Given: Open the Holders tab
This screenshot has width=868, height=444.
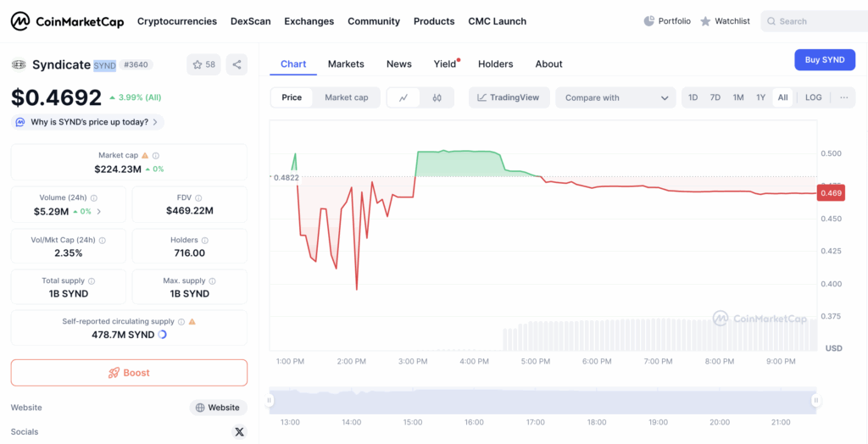Looking at the screenshot, I should click(x=495, y=64).
